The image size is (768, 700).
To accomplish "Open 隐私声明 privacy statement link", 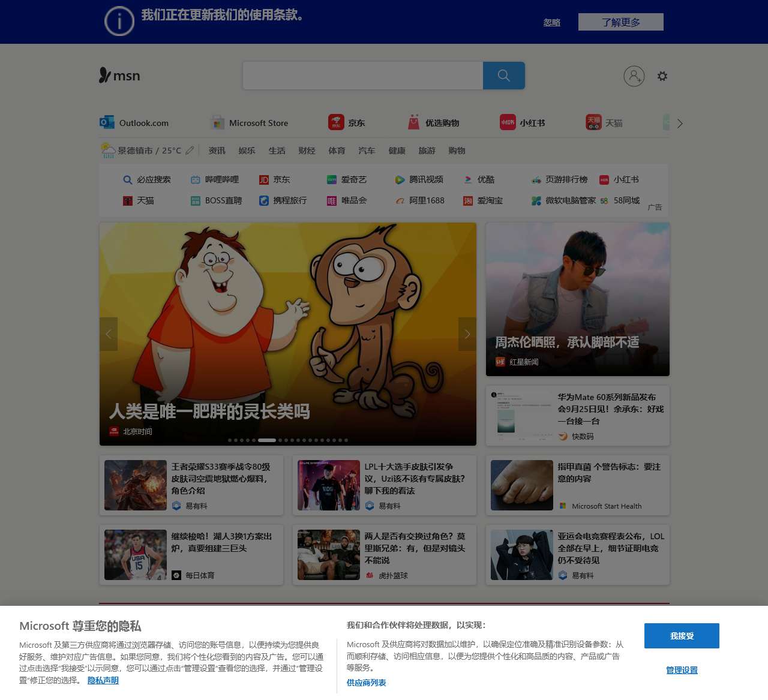I will click(103, 680).
